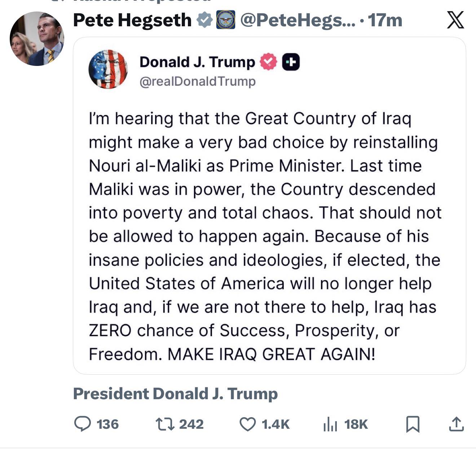Click the Pete Hegseth display name
Viewport: 476px width, 450px height.
pyautogui.click(x=132, y=20)
